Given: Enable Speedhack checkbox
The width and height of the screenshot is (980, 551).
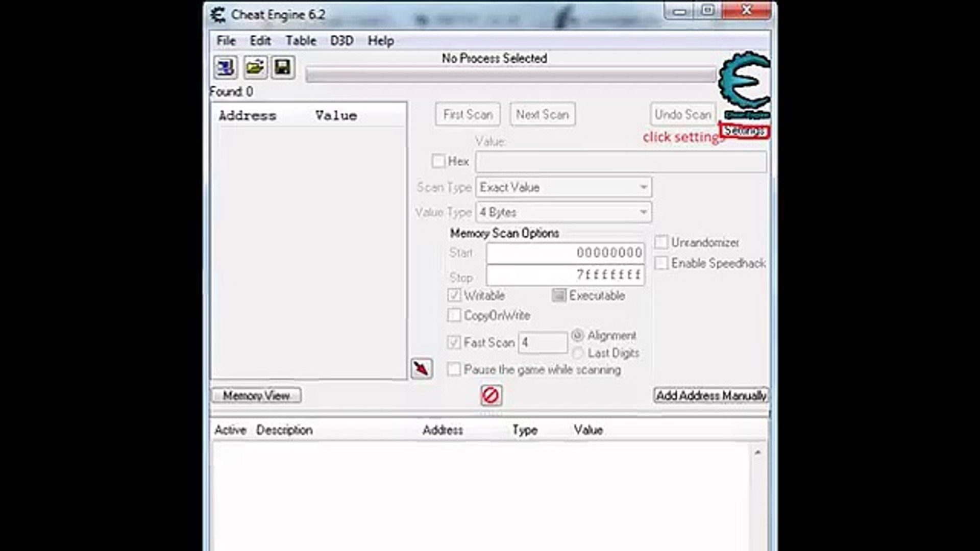Looking at the screenshot, I should [661, 263].
